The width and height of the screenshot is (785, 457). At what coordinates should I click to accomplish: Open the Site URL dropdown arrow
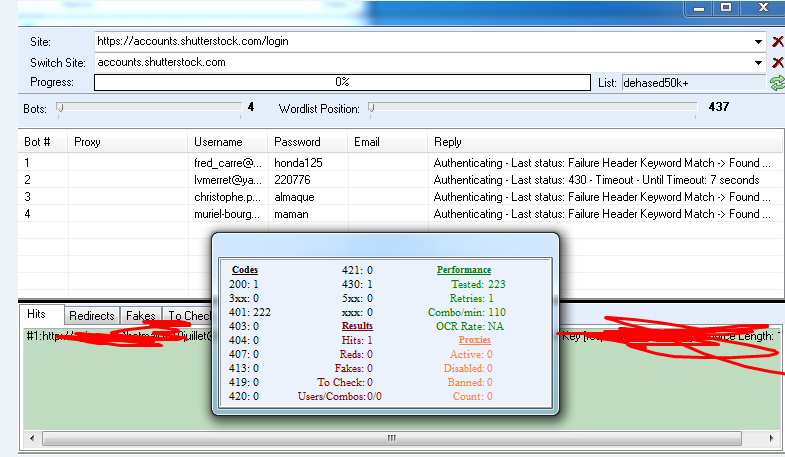758,42
